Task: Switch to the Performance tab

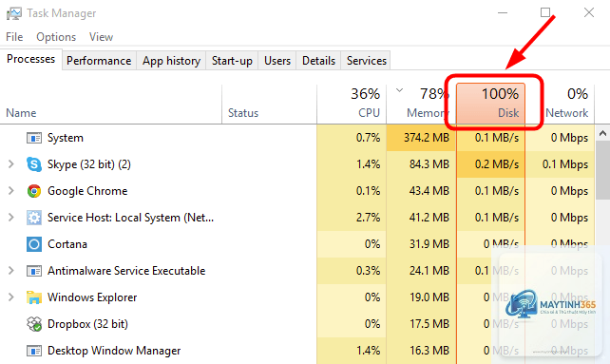Action: pos(99,61)
